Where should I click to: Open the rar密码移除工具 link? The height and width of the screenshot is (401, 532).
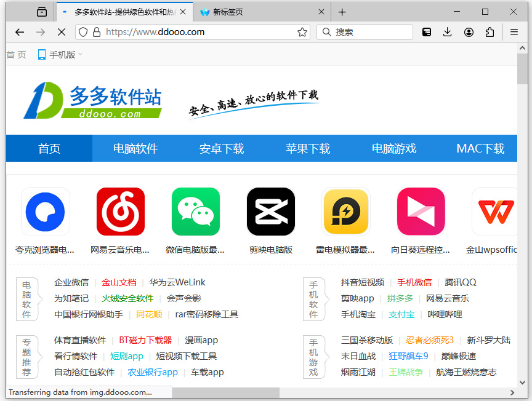click(x=207, y=314)
